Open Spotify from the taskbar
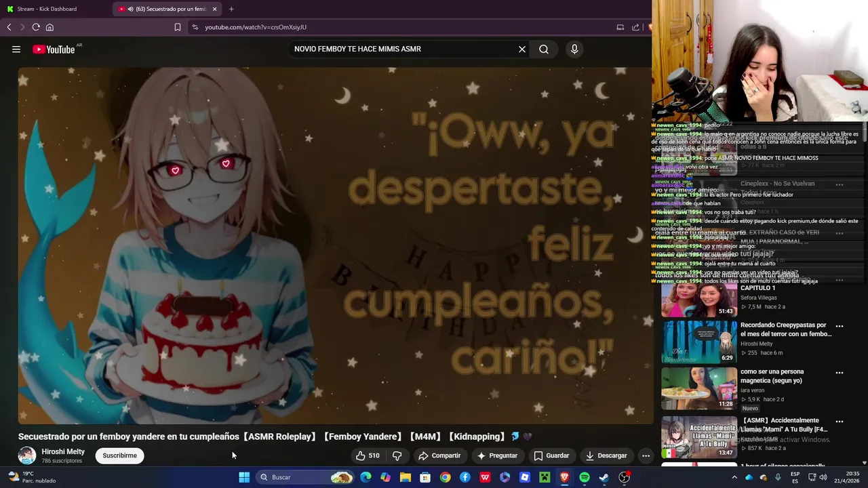868x488 pixels. 585,477
